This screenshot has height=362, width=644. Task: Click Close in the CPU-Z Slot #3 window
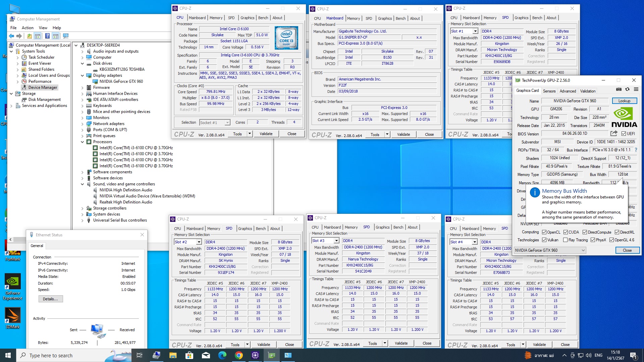(x=427, y=343)
